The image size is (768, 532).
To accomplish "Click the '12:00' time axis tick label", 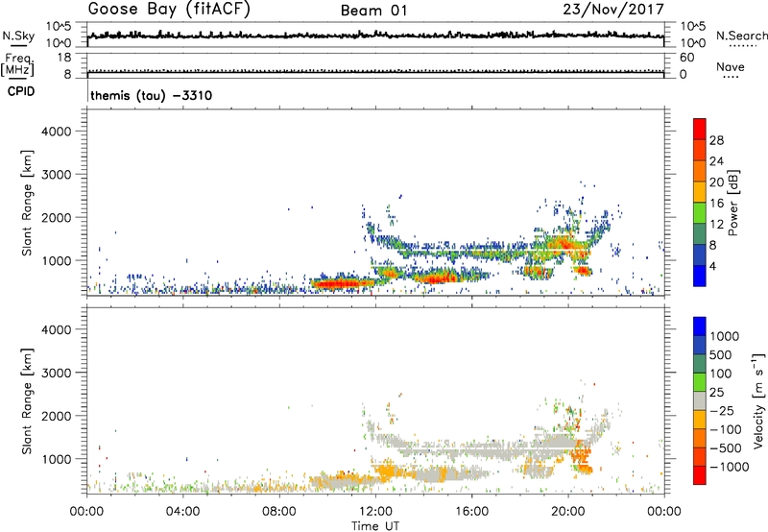I will (375, 512).
